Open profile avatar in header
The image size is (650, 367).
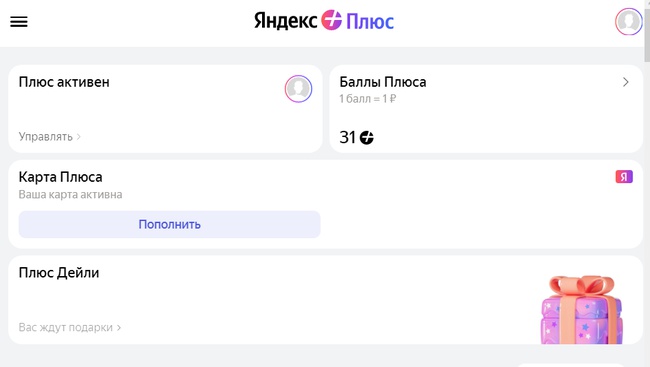[628, 21]
